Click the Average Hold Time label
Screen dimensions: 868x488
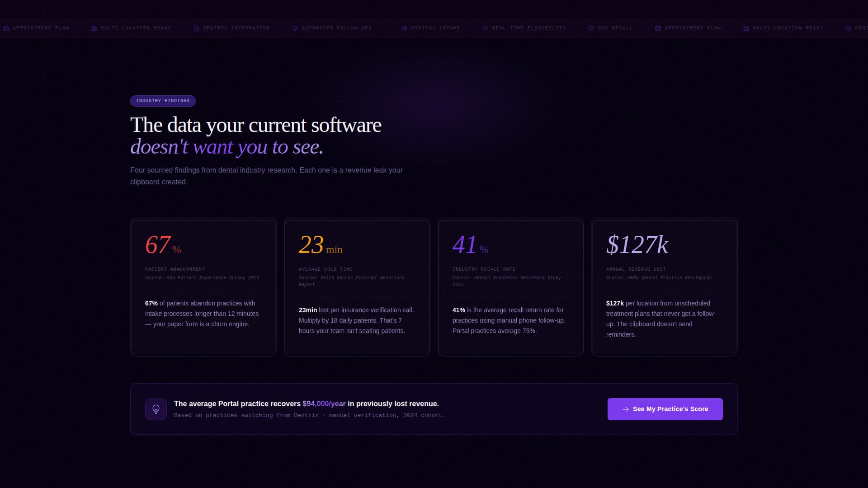325,269
